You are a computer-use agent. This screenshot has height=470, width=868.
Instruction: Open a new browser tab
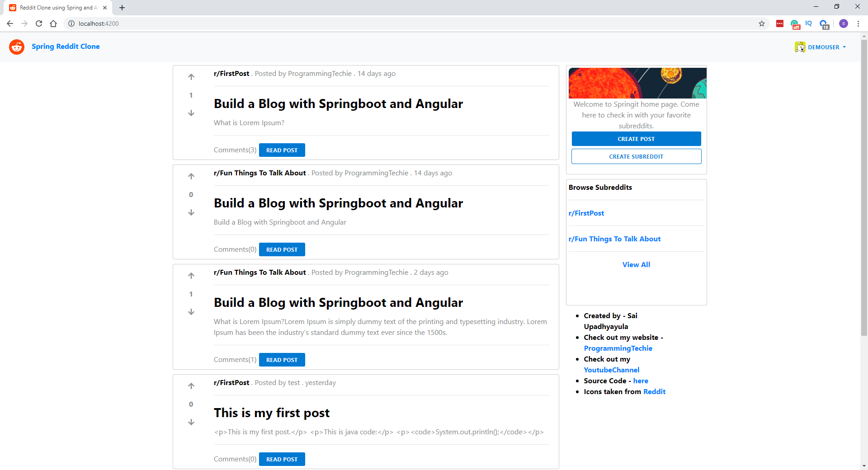point(122,7)
